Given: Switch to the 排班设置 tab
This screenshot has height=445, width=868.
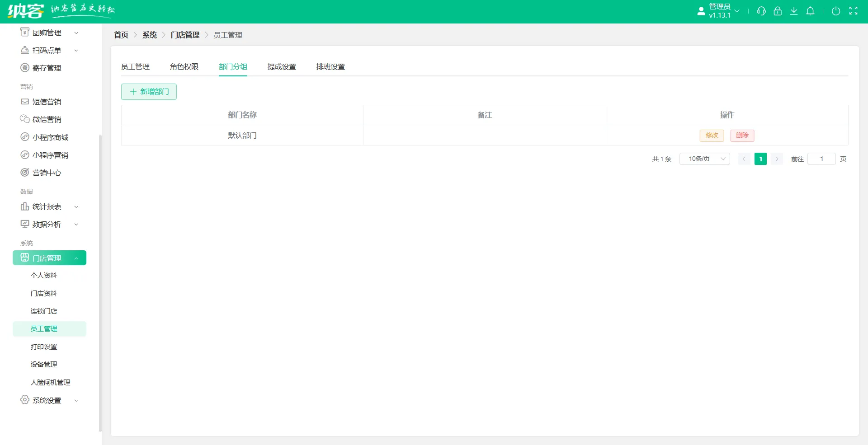Looking at the screenshot, I should point(330,66).
